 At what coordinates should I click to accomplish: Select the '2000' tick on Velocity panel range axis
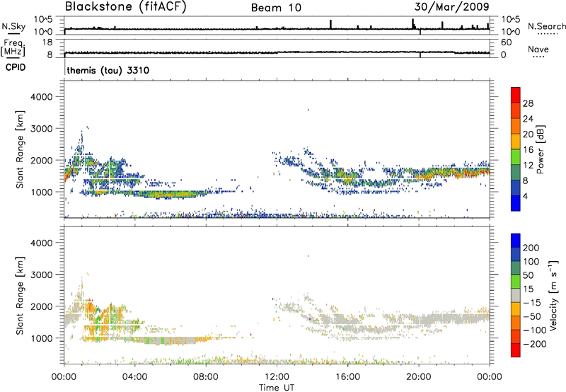[41, 306]
